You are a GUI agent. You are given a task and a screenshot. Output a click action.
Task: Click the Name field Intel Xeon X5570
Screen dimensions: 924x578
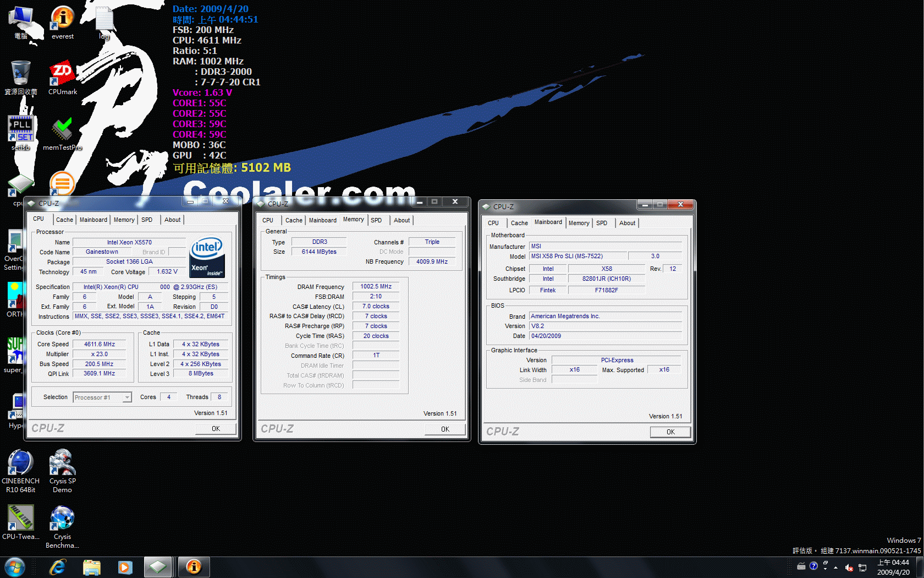(129, 242)
